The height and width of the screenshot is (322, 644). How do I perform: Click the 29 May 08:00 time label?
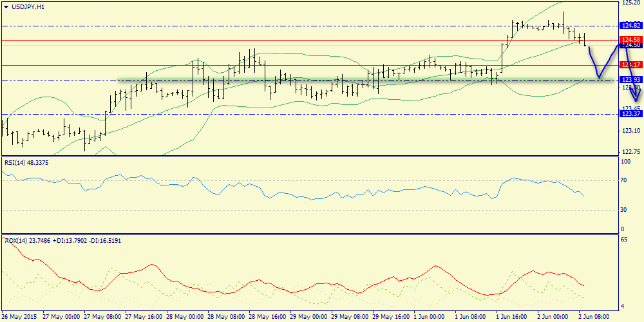coord(350,317)
